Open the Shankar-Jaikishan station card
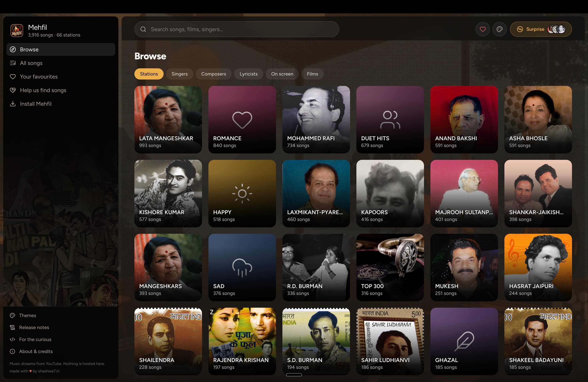Viewport: 588px width, 382px height. 538,193
